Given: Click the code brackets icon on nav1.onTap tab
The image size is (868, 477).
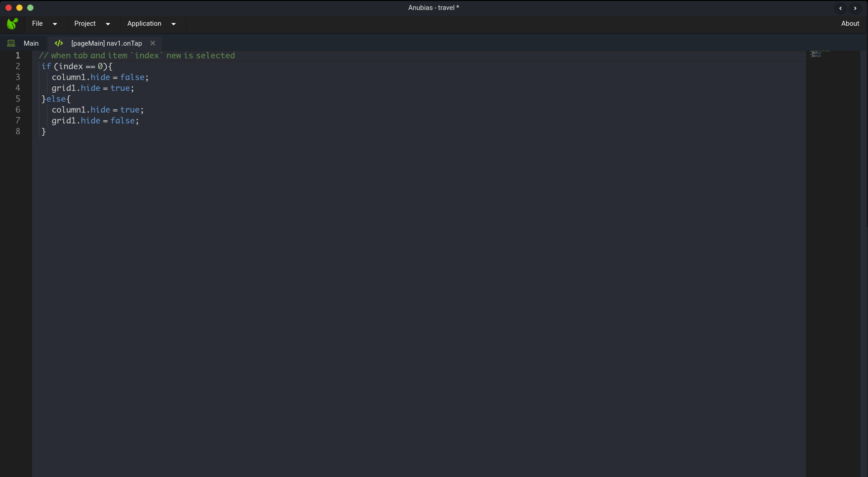Looking at the screenshot, I should pyautogui.click(x=59, y=43).
